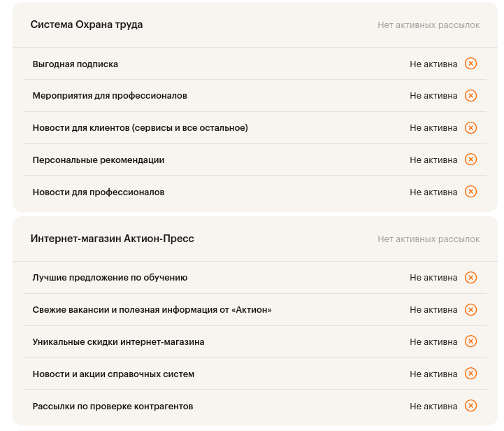Viewport: 504px width, 431px height.
Task: Click 'Нет активных рассылок' in Охрана труда header
Action: (x=429, y=25)
